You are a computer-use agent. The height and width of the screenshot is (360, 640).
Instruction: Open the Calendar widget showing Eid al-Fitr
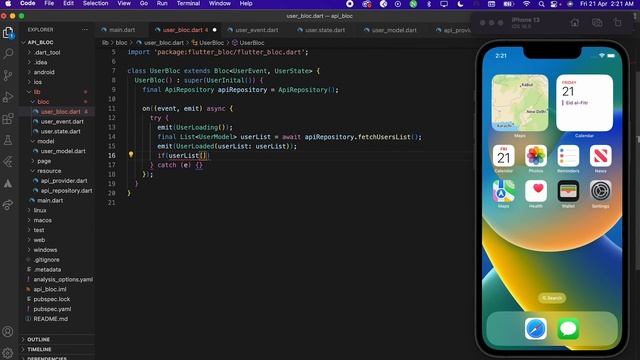click(584, 103)
